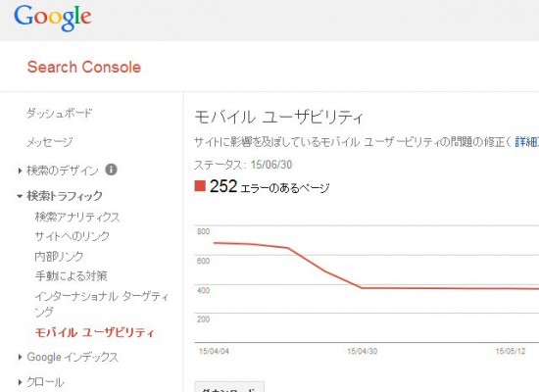Screen dimensions: 539x392
Task: Open the Search Console home title
Action: (x=84, y=67)
